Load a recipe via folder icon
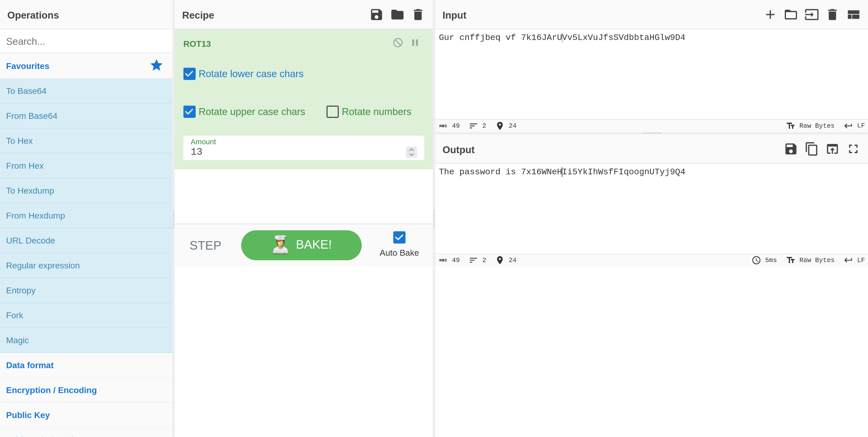Screen dimensions: 868x437 coord(397,15)
